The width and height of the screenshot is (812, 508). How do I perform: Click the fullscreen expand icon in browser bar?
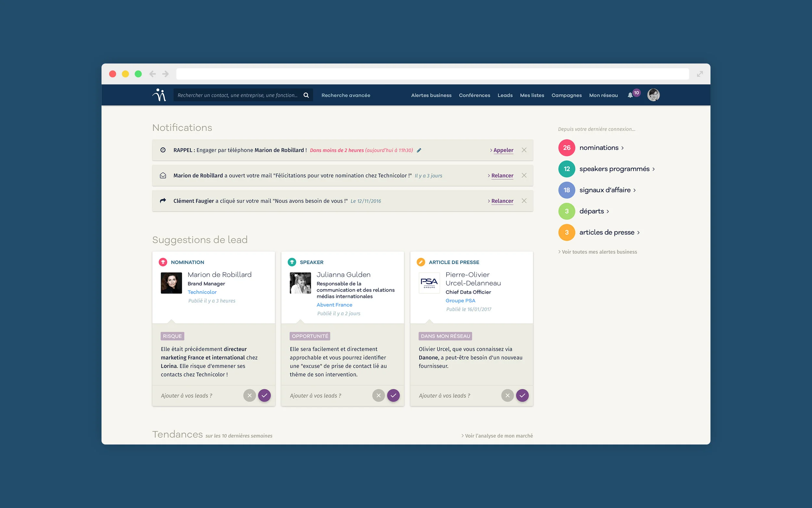[x=700, y=74]
